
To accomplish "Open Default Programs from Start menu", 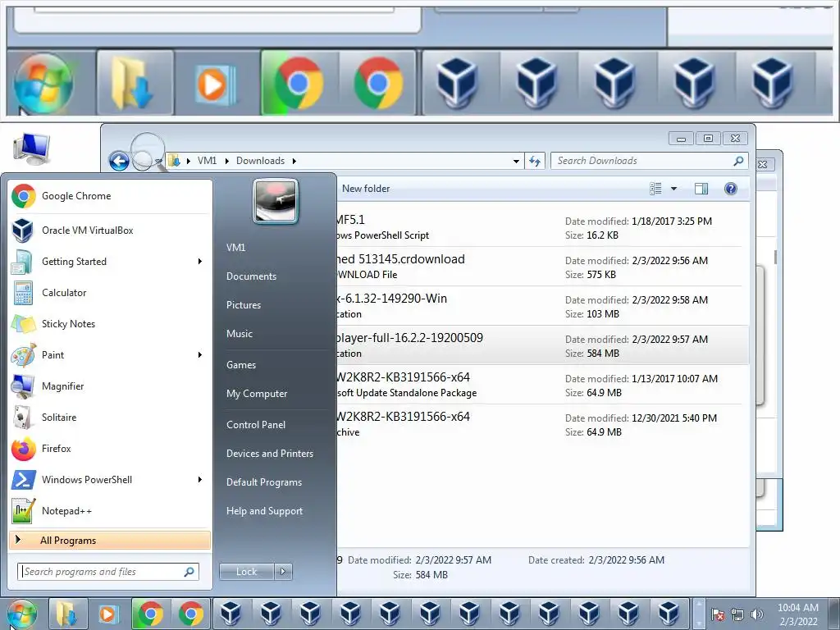I will tap(264, 482).
